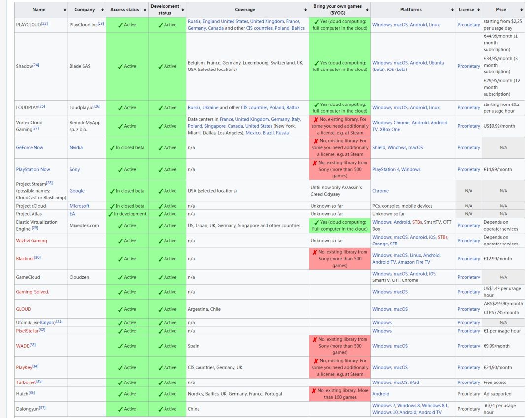Click the Chrome link in Project Stream row
Screen dimensions: 532x418
pos(380,191)
